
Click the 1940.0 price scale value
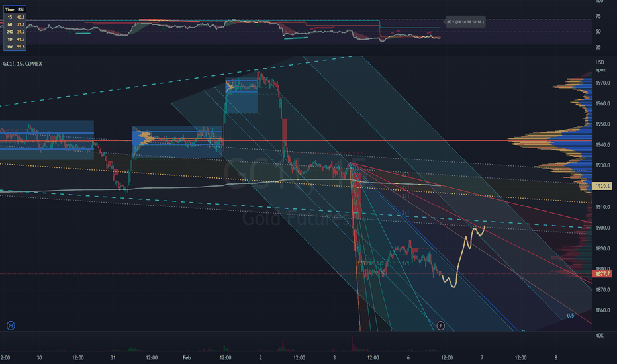[603, 145]
